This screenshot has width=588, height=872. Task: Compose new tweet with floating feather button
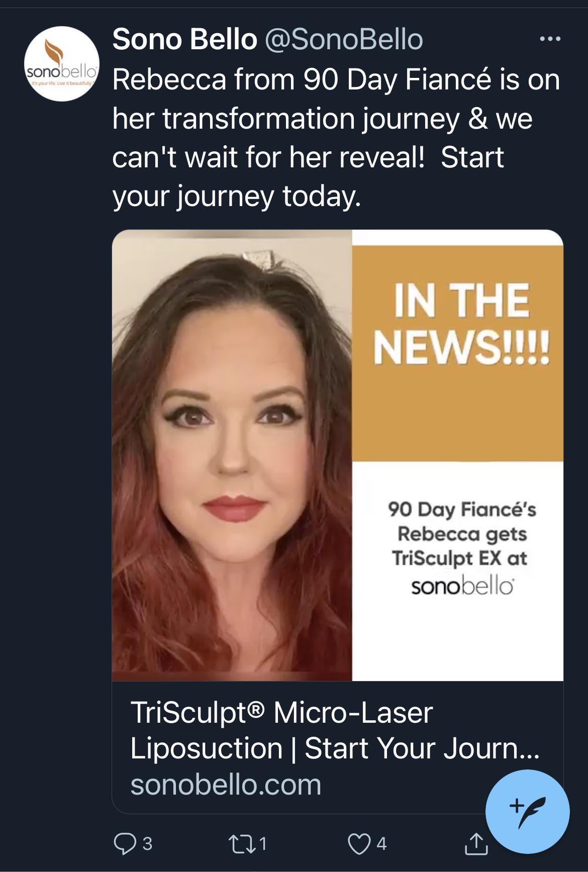pos(527,812)
